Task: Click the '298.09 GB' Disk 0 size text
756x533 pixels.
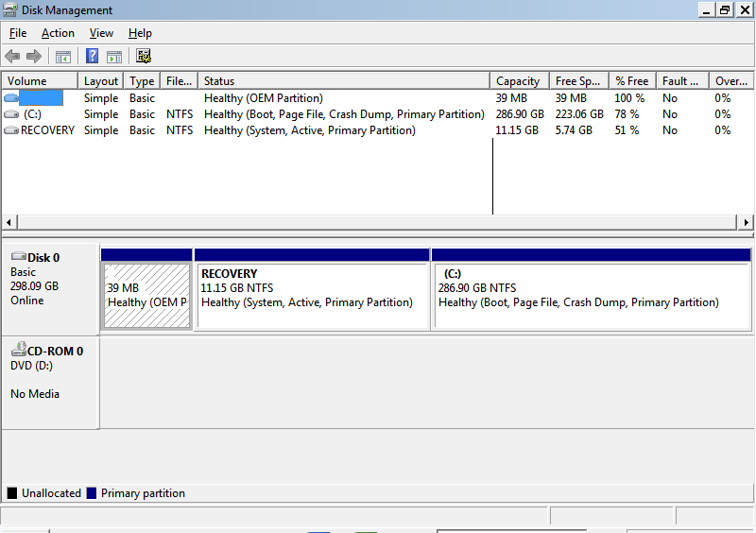Action: pos(34,286)
